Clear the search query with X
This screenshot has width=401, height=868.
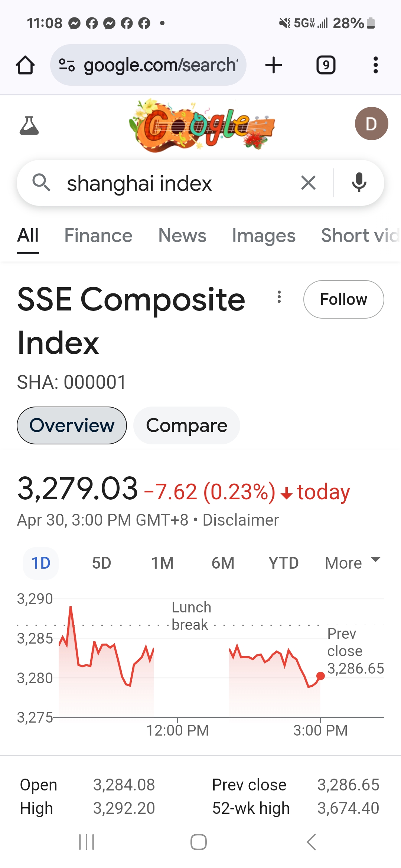pos(308,183)
